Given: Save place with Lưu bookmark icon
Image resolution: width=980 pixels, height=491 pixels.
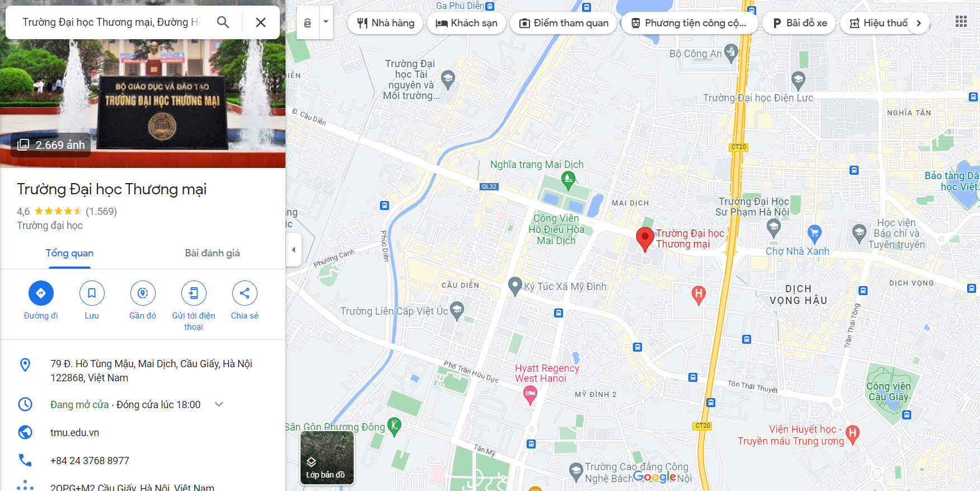Looking at the screenshot, I should click(92, 293).
